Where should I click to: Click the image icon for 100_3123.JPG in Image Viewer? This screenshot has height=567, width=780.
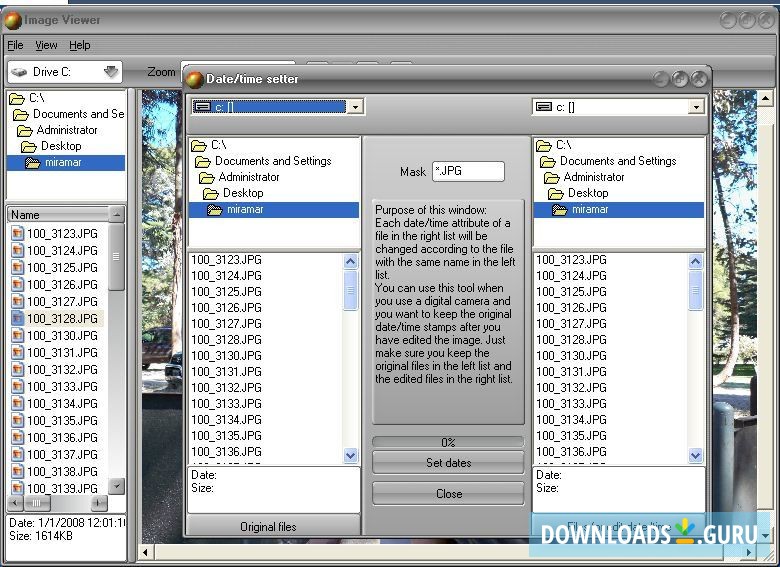[17, 233]
